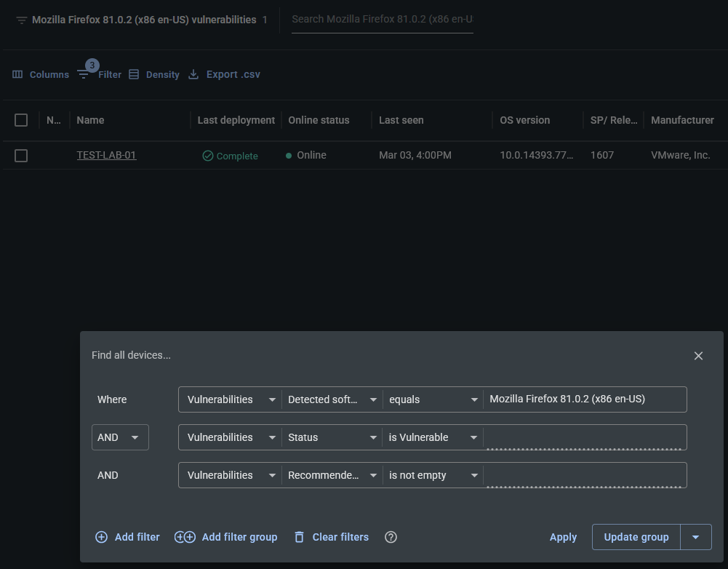The image size is (728, 569).
Task: Open the AND logic operator dropdown
Action: (120, 437)
